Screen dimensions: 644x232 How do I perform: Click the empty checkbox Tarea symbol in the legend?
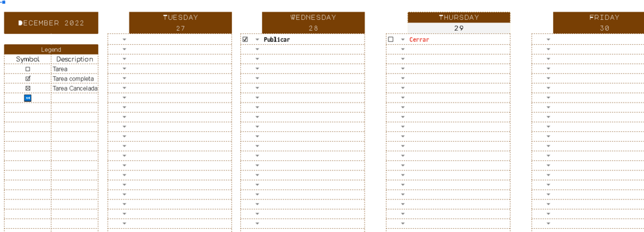click(x=28, y=69)
